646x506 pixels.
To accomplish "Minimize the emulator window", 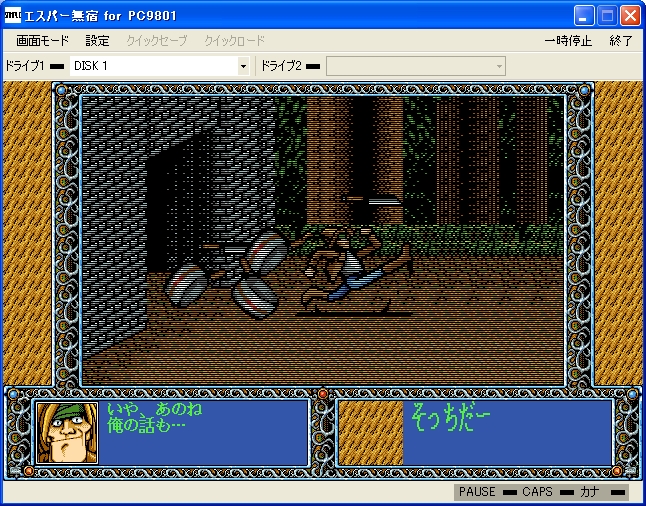I will 584,16.
